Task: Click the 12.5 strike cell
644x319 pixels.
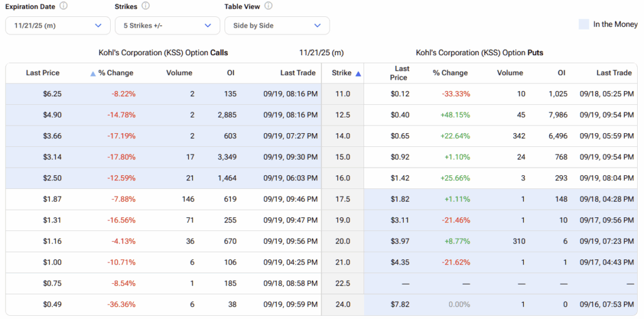Action: [343, 115]
